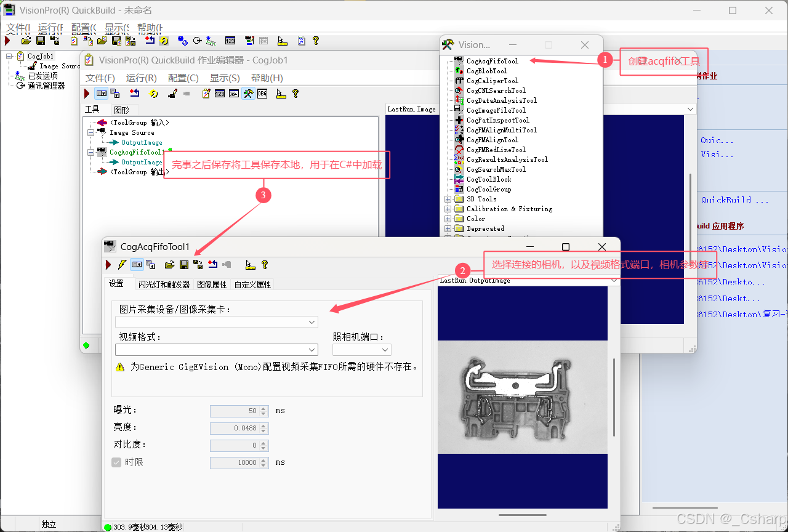Click the yellow question mark in main QuickBuild toolbar

316,41
